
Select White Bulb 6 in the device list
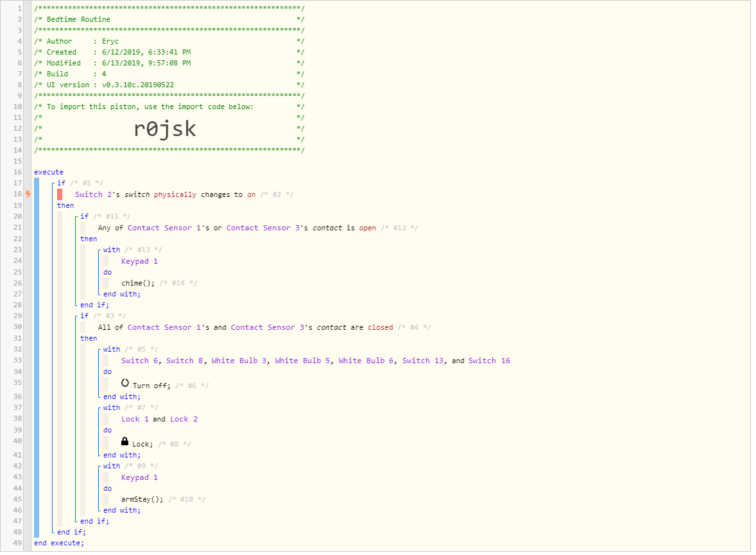coord(366,361)
